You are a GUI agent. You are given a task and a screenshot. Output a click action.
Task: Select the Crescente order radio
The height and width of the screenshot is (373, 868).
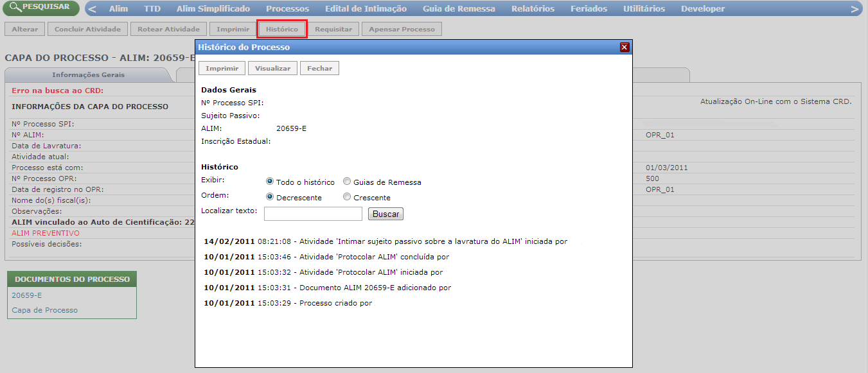pyautogui.click(x=347, y=197)
